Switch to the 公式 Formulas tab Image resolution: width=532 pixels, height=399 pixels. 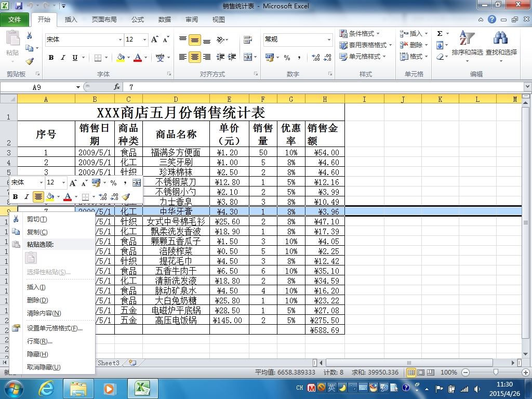pyautogui.click(x=137, y=20)
